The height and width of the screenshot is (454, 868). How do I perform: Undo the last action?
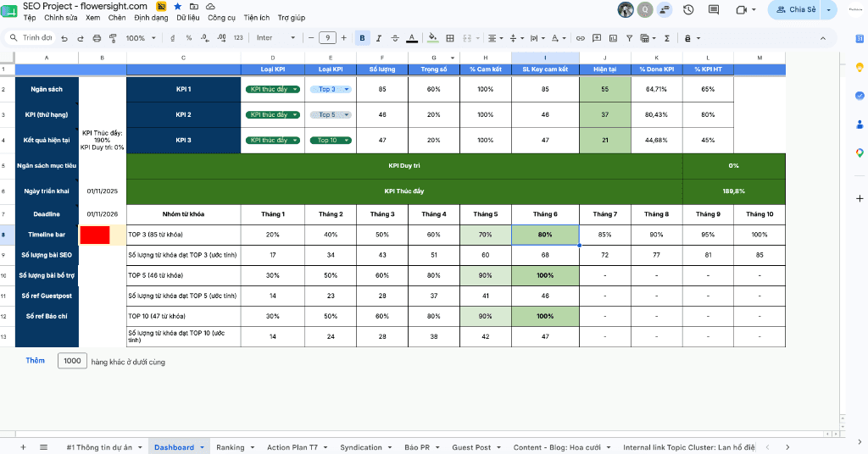pos(64,38)
